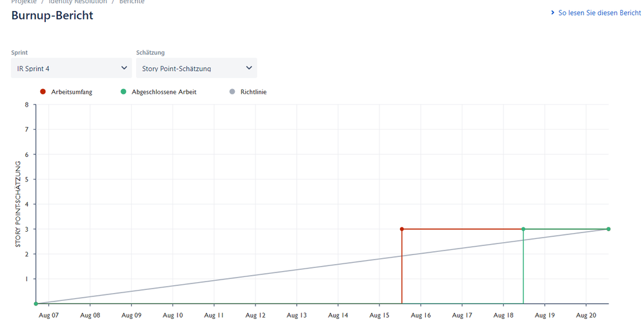This screenshot has height=328, width=644.
Task: Click the Aug 09 axis label
Action: tap(132, 315)
